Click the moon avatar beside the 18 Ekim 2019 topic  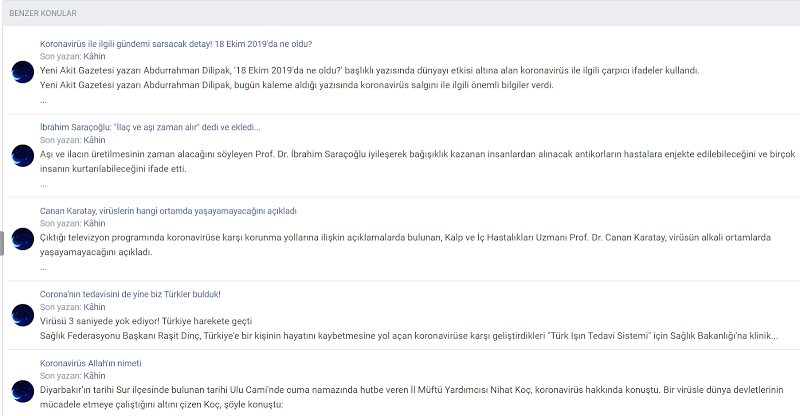pyautogui.click(x=22, y=72)
